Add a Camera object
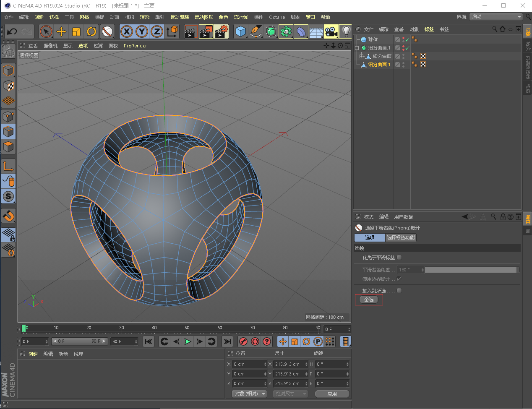Image resolution: width=532 pixels, height=409 pixels. point(331,31)
